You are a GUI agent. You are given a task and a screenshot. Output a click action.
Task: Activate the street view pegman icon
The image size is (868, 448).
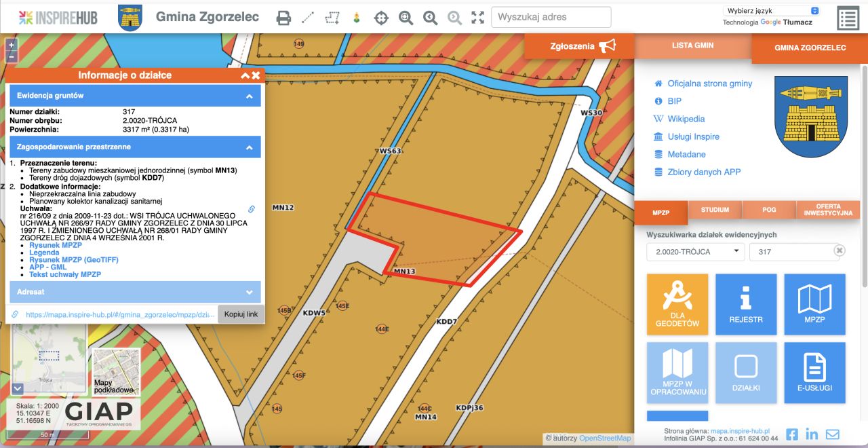click(356, 18)
